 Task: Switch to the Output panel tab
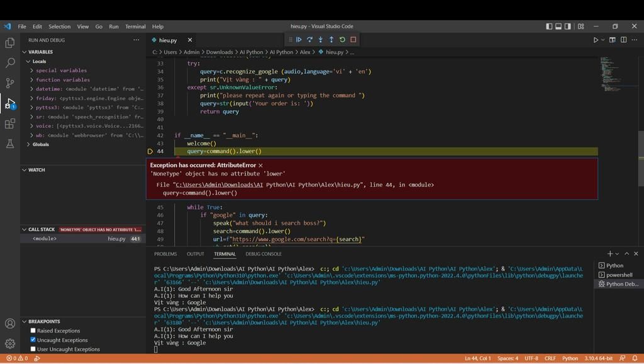(196, 254)
